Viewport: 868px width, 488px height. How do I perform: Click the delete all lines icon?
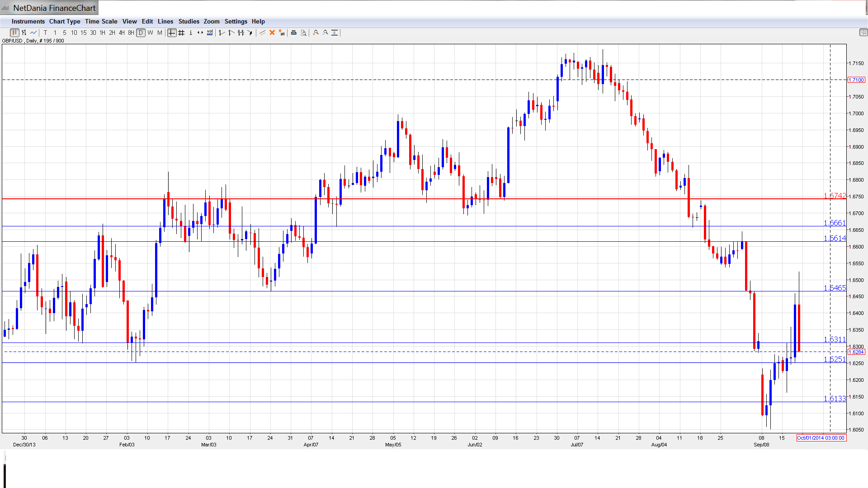[282, 33]
